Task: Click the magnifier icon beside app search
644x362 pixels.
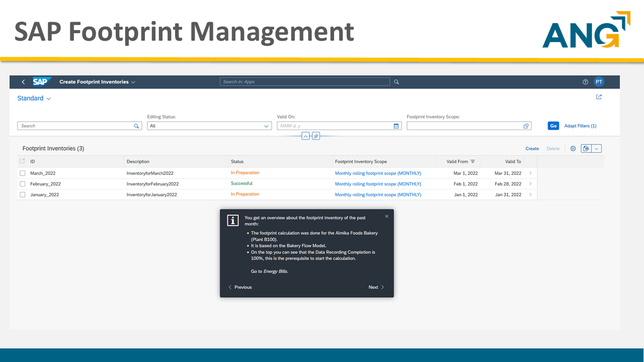Action: 396,82
